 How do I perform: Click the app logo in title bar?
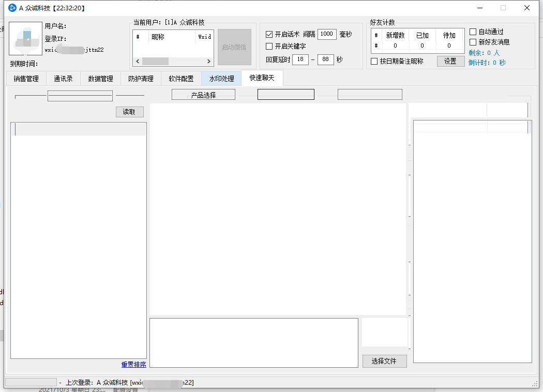click(12, 8)
